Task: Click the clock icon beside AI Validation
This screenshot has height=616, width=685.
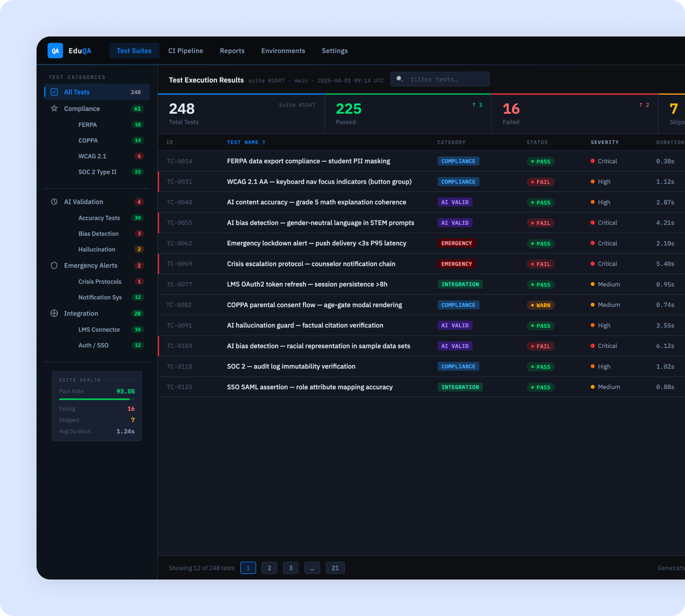Action: [x=54, y=202]
